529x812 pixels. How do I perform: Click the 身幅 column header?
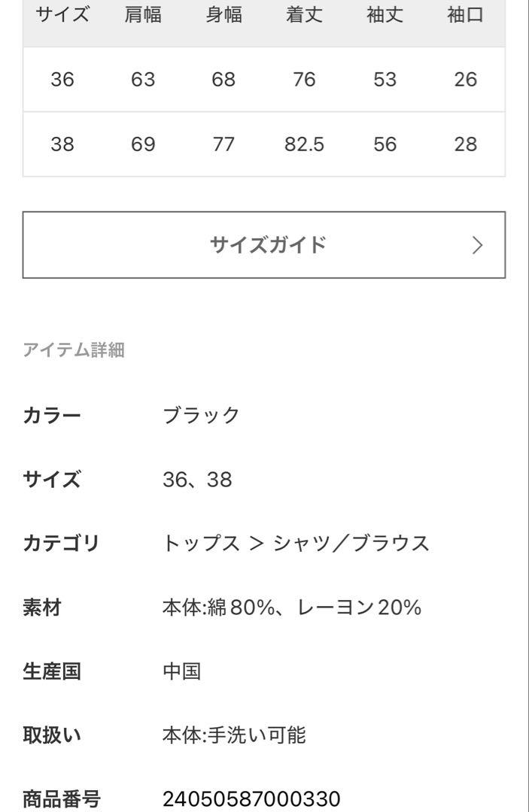pos(223,14)
